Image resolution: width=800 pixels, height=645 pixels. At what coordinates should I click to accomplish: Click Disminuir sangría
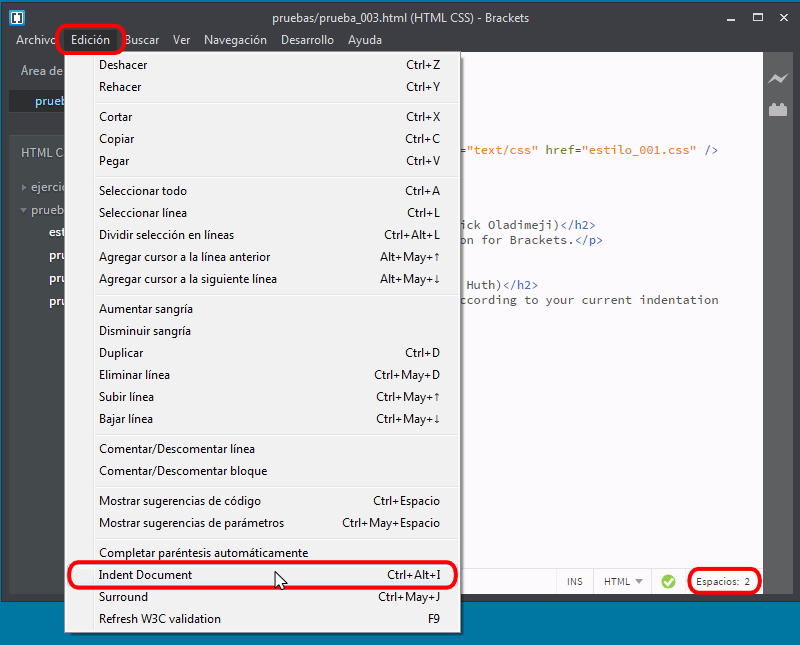click(263, 331)
